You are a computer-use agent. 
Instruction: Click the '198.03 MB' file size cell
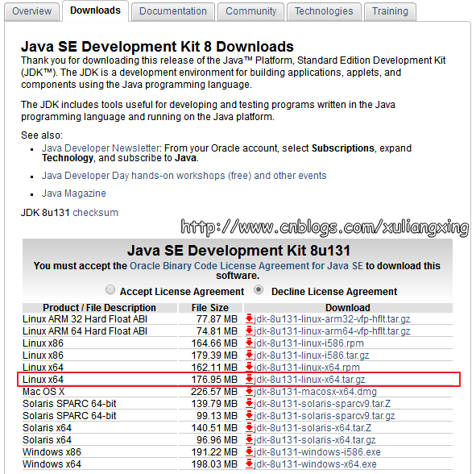[x=211, y=464]
